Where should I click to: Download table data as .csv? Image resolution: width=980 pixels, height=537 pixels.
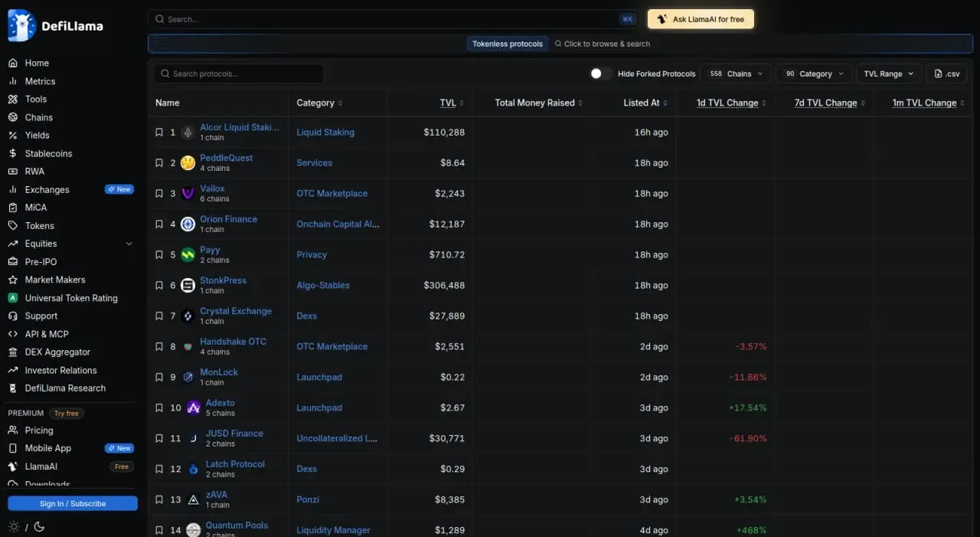click(x=947, y=74)
